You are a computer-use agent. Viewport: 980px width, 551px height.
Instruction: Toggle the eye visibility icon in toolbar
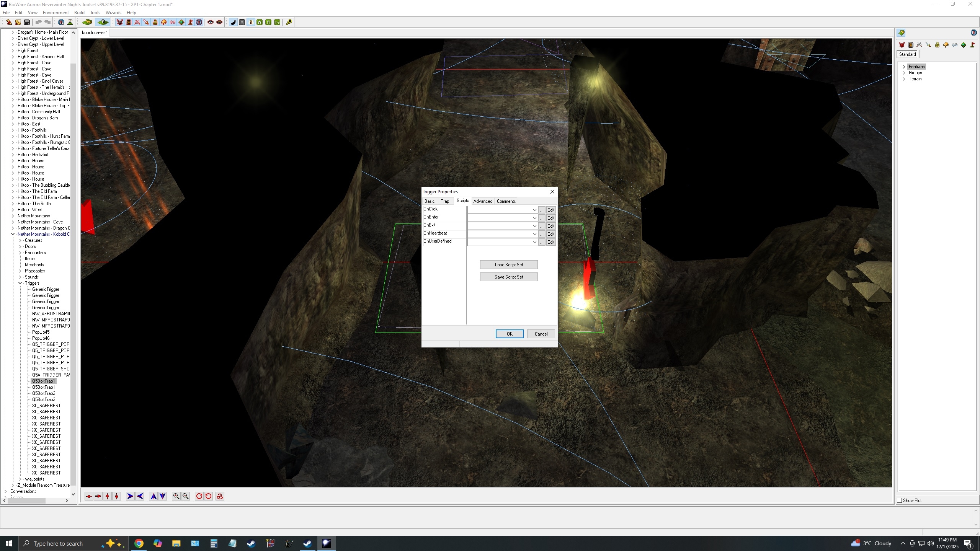(x=210, y=22)
